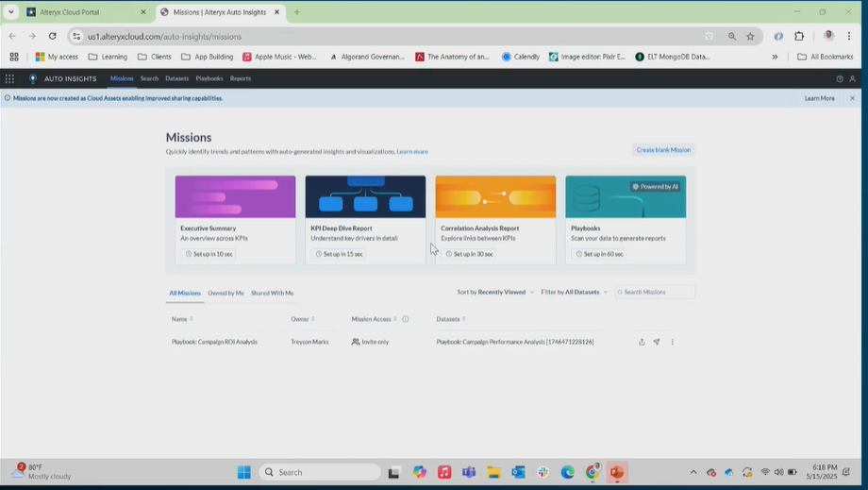Open the Calendly bookmark

click(x=521, y=57)
